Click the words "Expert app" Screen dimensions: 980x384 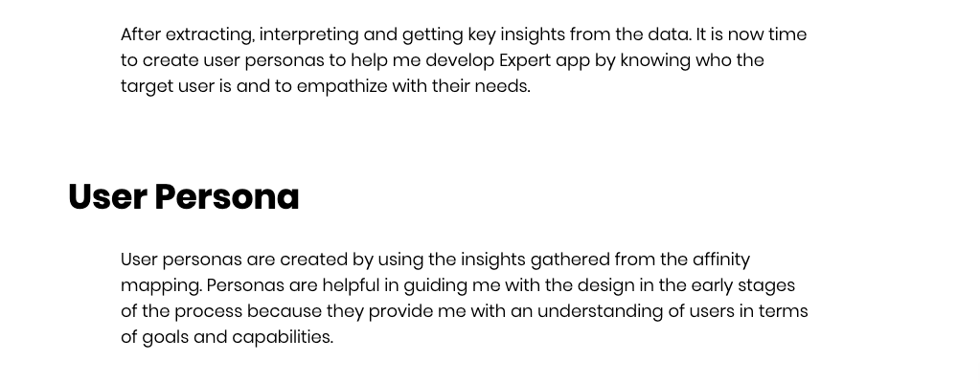539,60
